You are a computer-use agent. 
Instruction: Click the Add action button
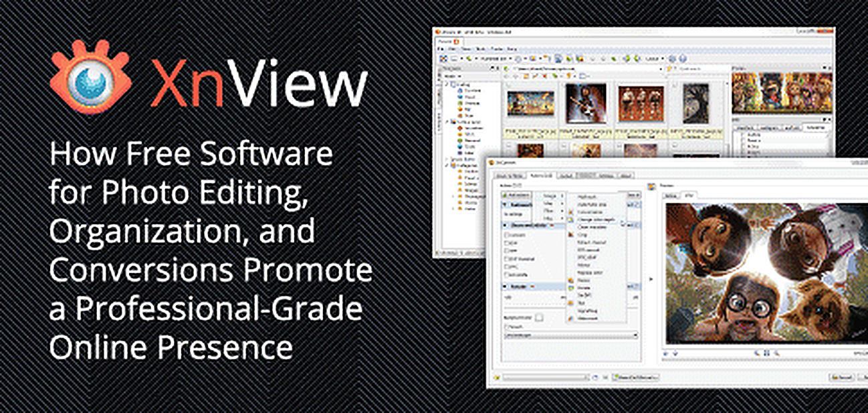pyautogui.click(x=516, y=195)
